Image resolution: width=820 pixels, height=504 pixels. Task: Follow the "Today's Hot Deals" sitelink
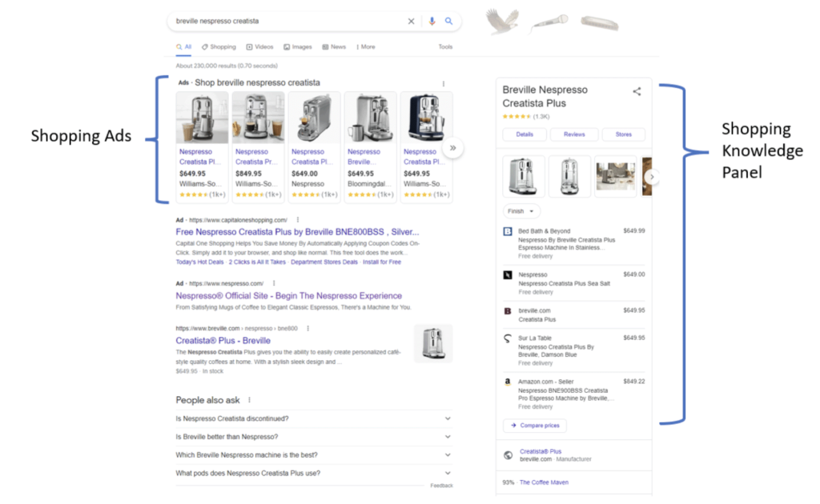tap(199, 262)
